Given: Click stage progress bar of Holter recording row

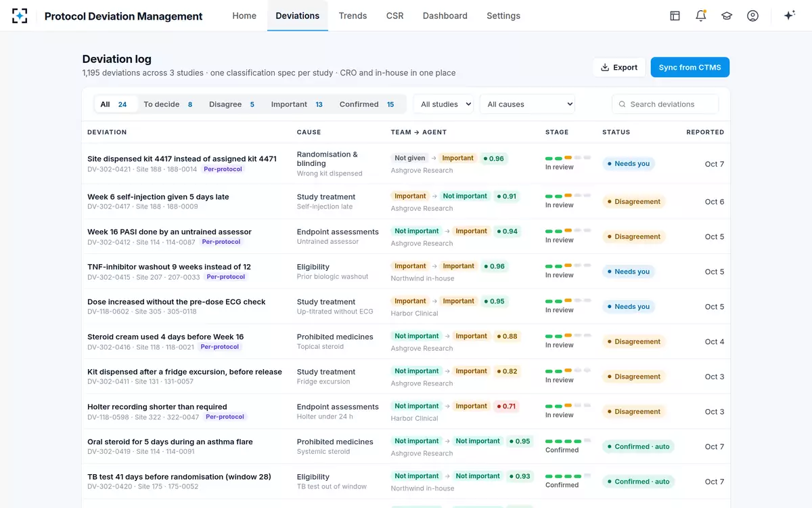Looking at the screenshot, I should 568,406.
